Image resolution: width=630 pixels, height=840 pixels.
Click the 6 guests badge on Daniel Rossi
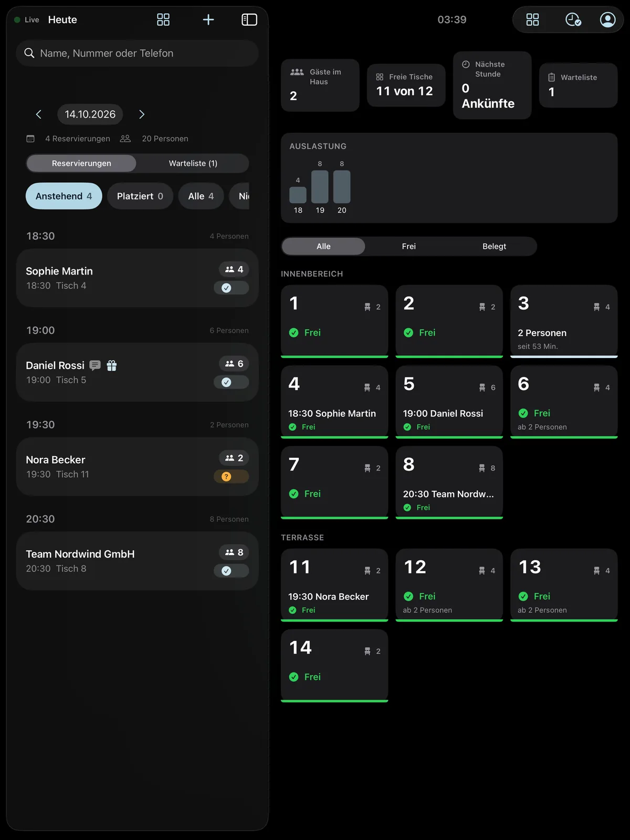click(234, 364)
